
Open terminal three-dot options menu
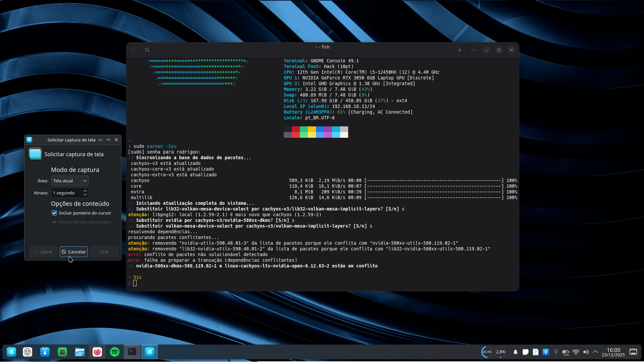point(473,50)
